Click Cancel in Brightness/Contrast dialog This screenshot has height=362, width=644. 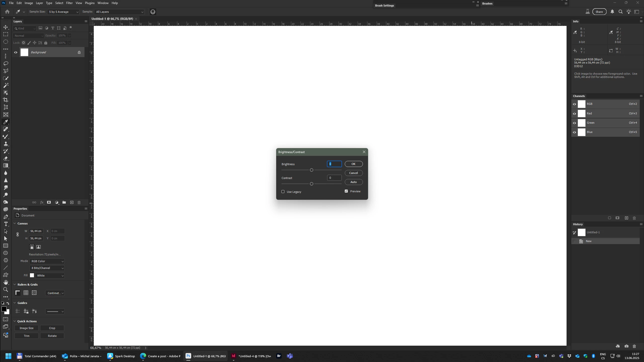click(353, 173)
